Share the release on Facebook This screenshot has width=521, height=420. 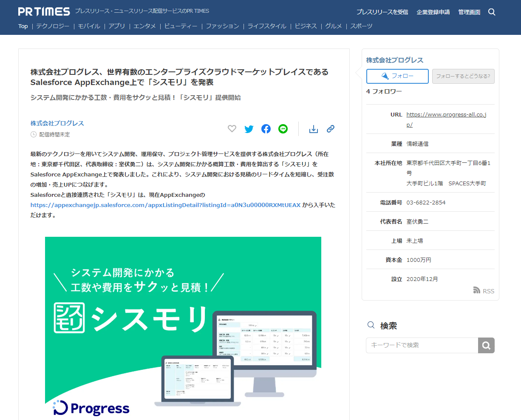[266, 129]
